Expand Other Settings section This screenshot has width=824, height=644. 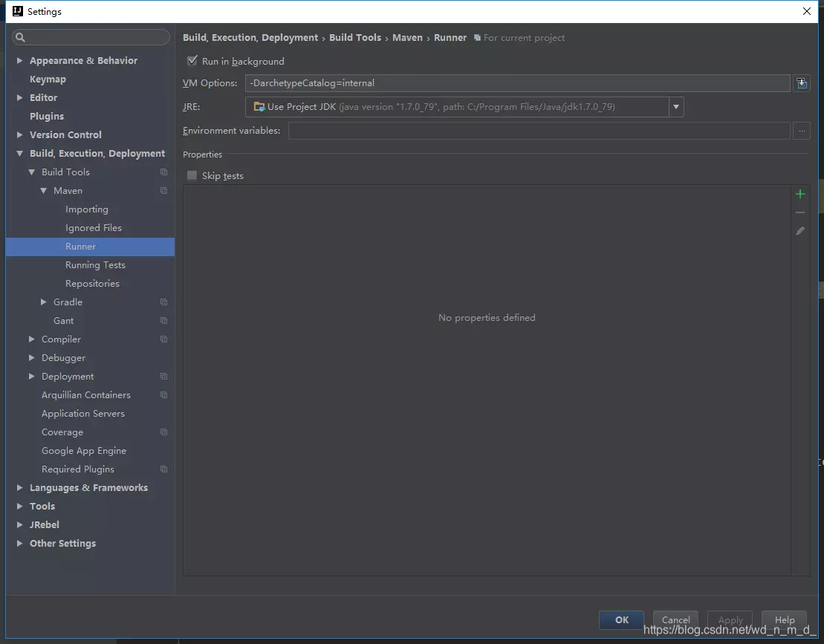point(19,543)
